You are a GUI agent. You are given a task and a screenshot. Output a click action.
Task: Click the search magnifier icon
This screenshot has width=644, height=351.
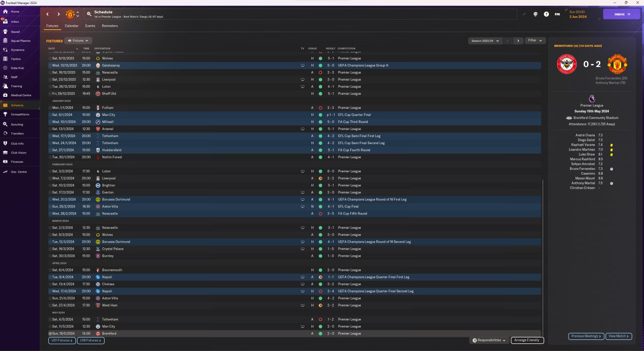click(89, 14)
